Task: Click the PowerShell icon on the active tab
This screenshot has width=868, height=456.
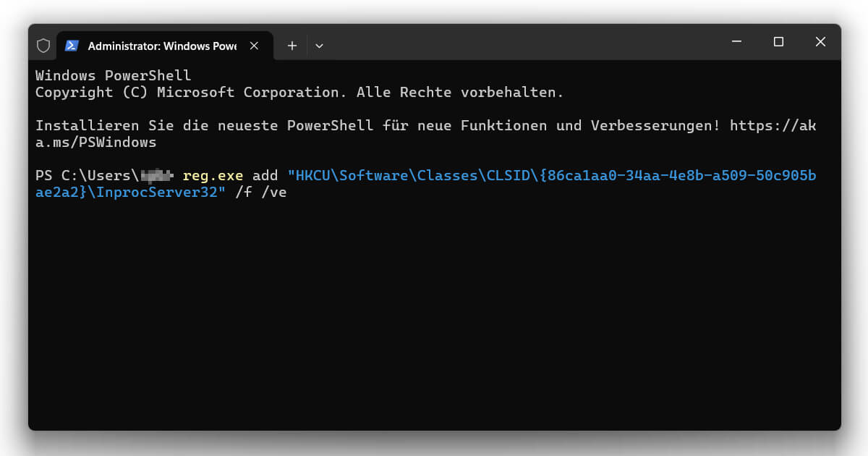Action: [72, 45]
